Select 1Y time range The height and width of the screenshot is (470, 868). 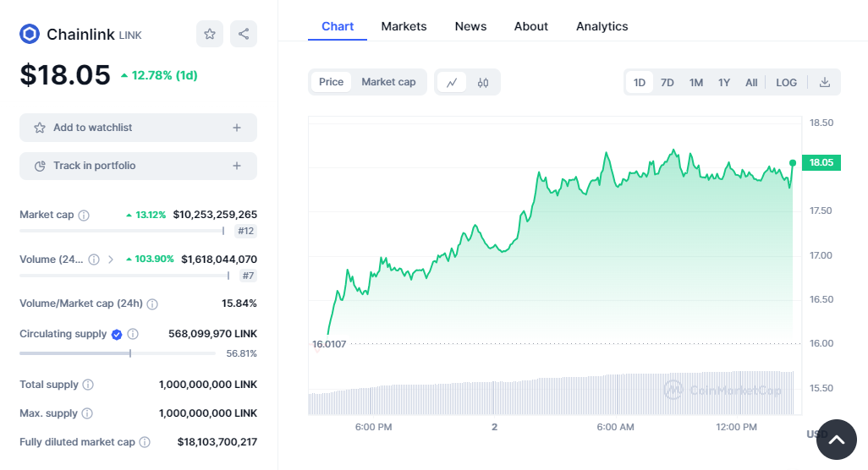pyautogui.click(x=724, y=82)
